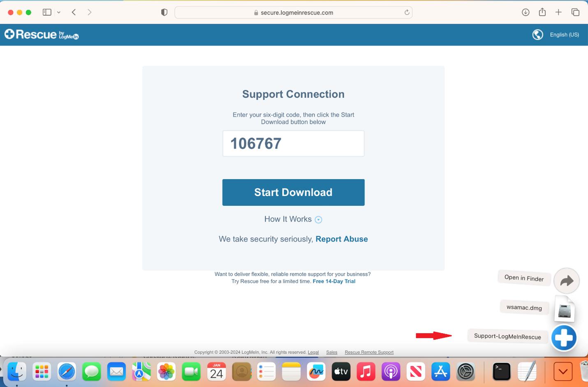Go back using the Safari back arrow
This screenshot has width=588, height=387.
click(x=74, y=12)
